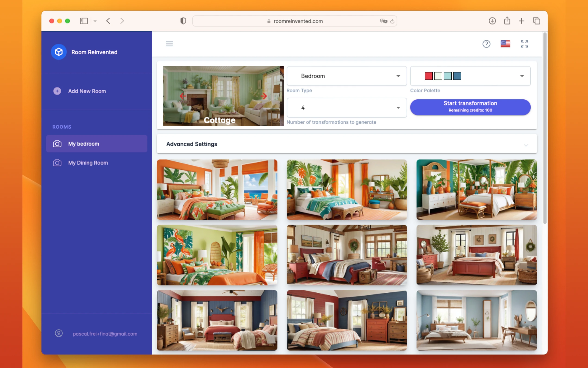
Task: Click the red color swatch in palette
Action: click(x=428, y=76)
